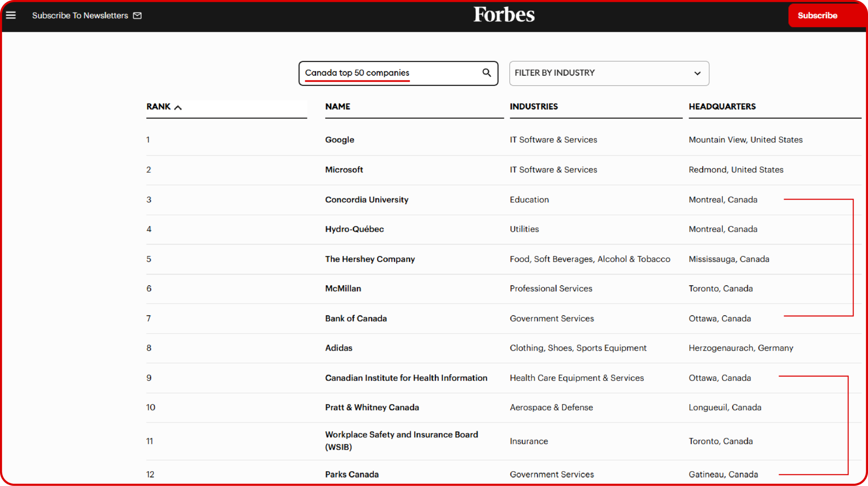Click Toronto, Canada for WSIB
The image size is (868, 486).
coord(721,442)
